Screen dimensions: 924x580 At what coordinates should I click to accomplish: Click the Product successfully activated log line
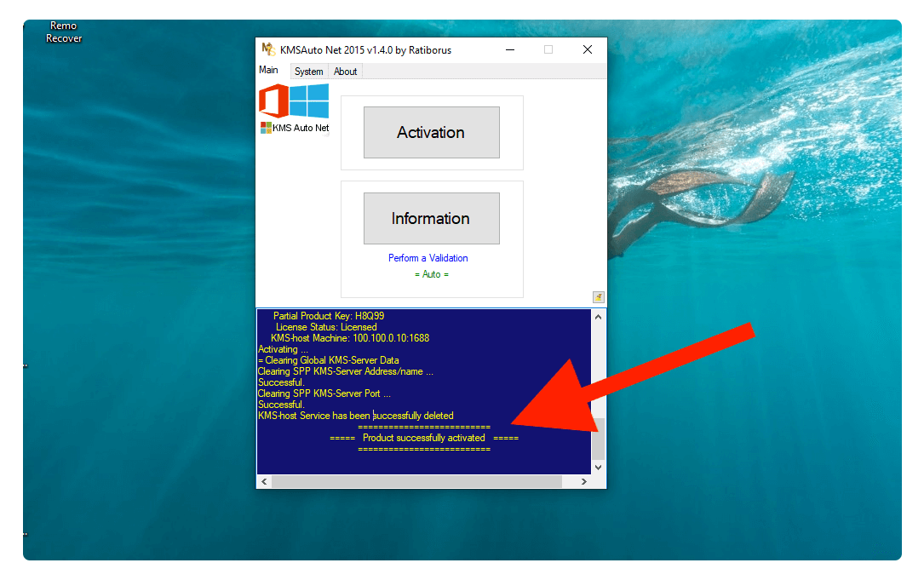(x=424, y=437)
